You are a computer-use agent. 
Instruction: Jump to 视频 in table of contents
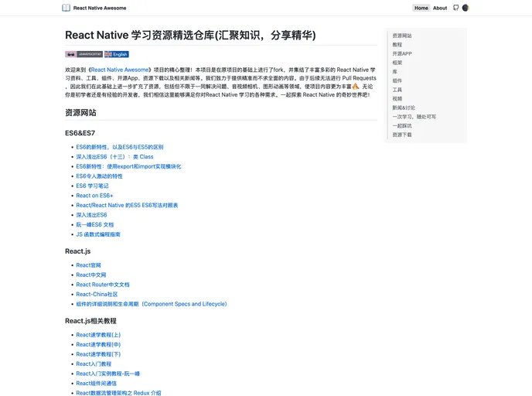[x=397, y=99]
